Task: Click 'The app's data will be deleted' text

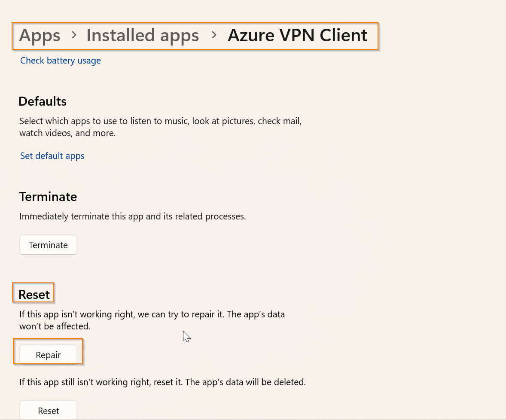Action: tap(246, 382)
